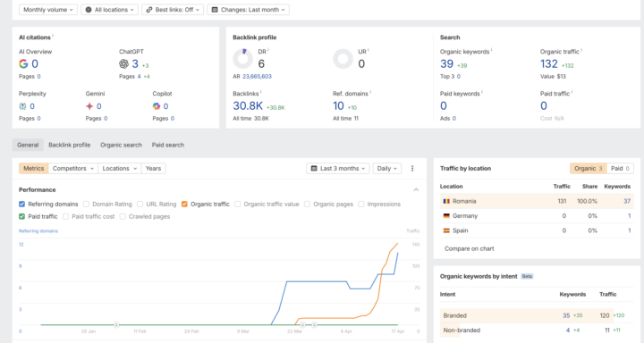Viewport: 644px width, 343px height.
Task: Click the Germany flag icon
Action: coord(446,216)
